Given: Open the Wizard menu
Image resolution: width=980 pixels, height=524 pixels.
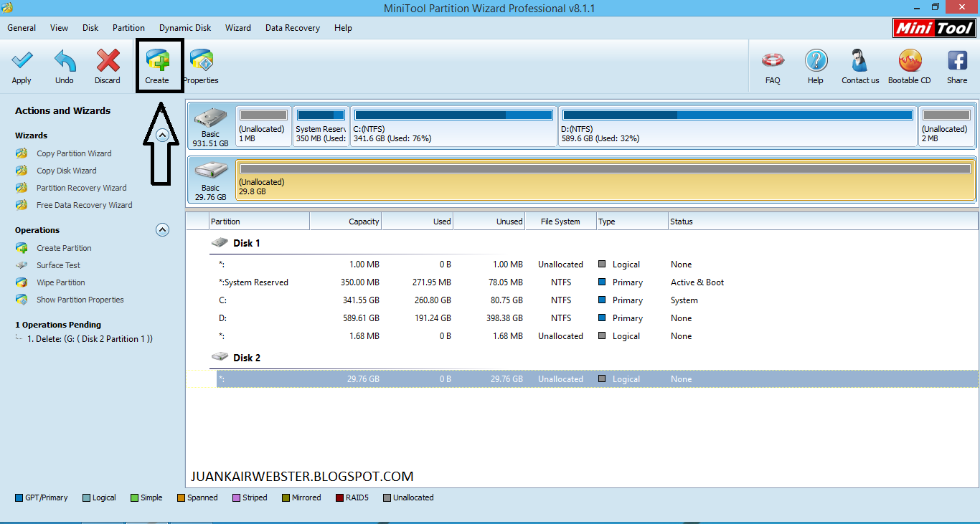Looking at the screenshot, I should pyautogui.click(x=238, y=28).
